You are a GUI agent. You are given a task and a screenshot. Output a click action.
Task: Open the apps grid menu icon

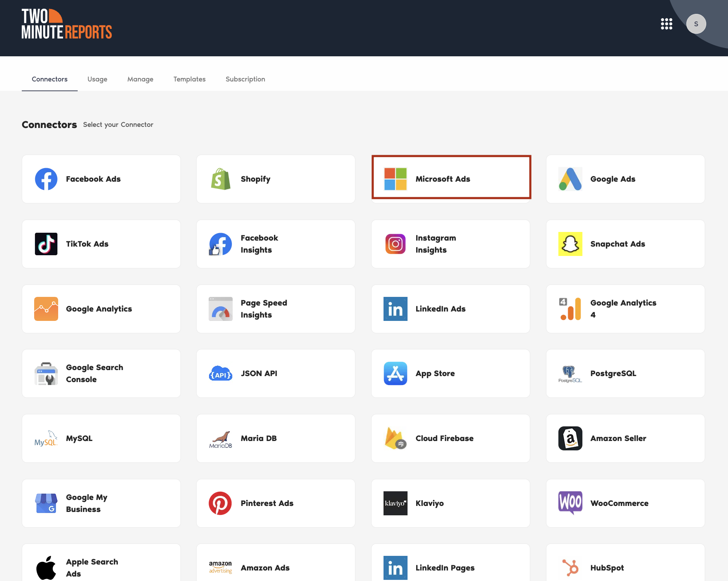(666, 24)
